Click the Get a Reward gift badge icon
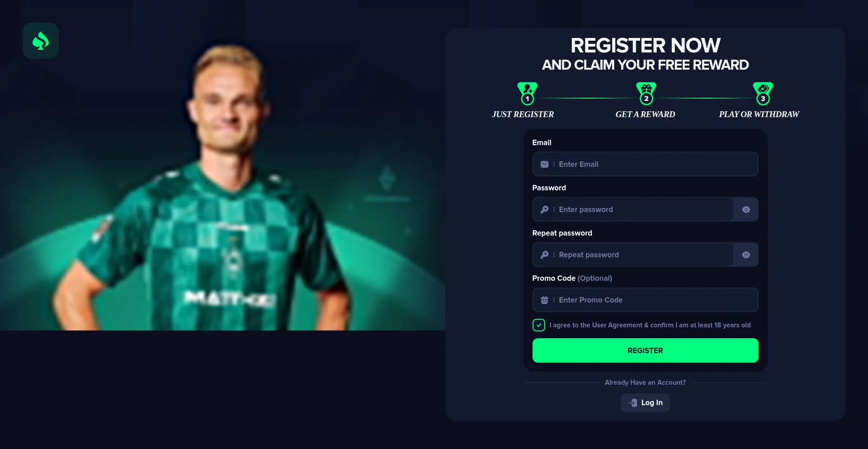 click(x=646, y=94)
